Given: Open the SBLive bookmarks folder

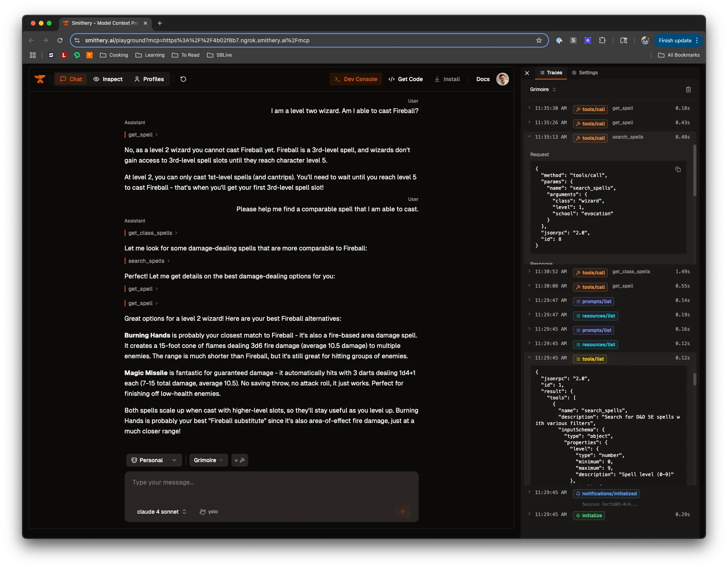Looking at the screenshot, I should [x=219, y=55].
